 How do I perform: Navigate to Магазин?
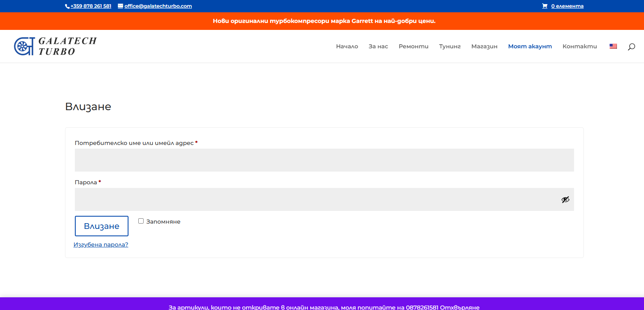pos(484,46)
